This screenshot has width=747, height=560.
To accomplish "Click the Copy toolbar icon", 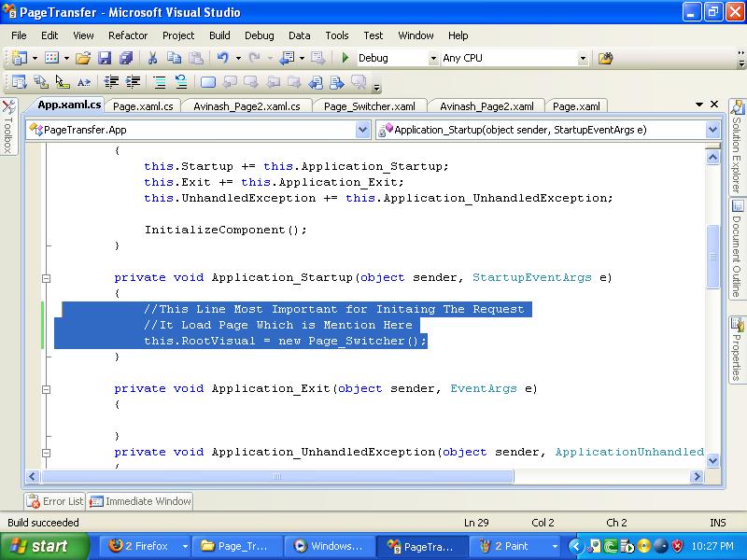I will (x=174, y=58).
